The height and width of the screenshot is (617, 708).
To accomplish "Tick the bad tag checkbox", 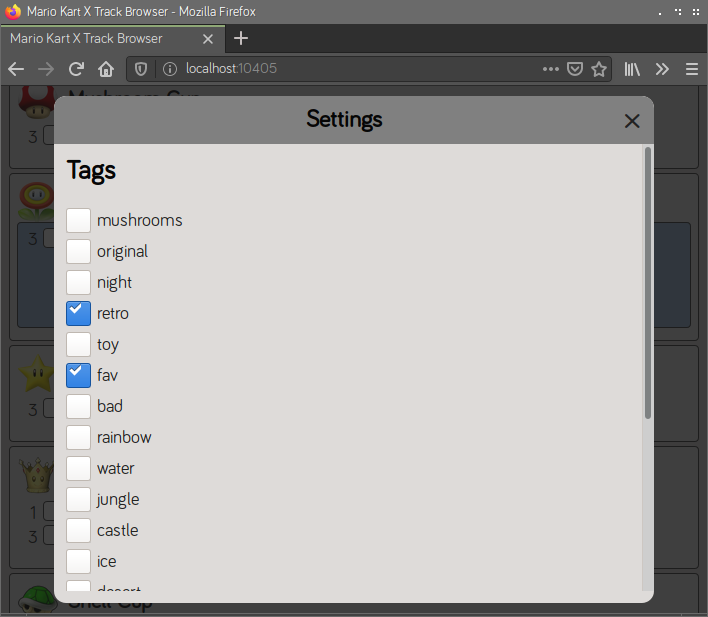I will point(79,407).
